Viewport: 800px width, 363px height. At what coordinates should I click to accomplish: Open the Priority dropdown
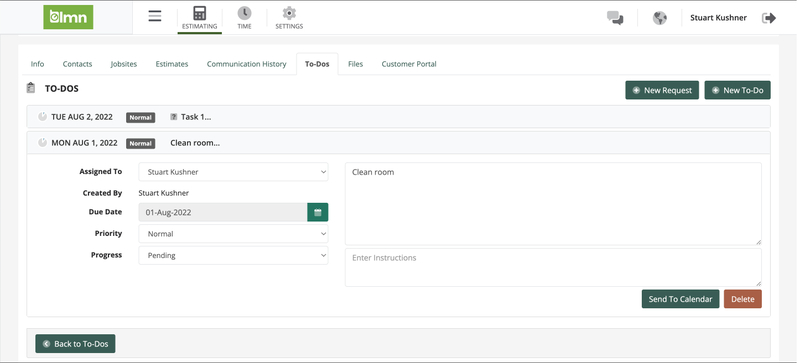coord(233,234)
